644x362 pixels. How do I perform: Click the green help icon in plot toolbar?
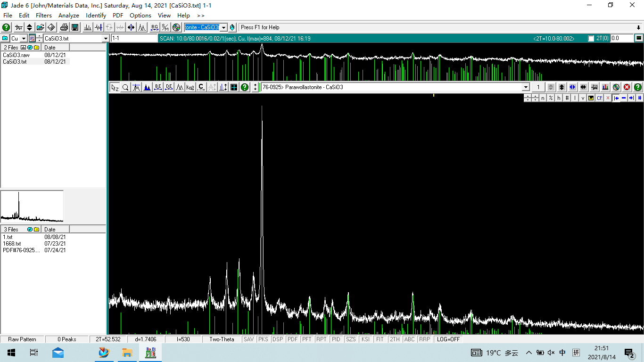click(x=245, y=87)
